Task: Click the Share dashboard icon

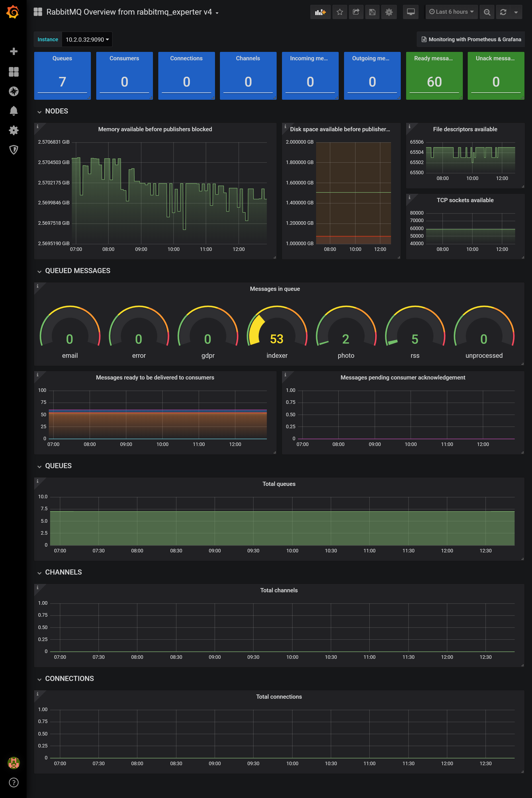Action: pyautogui.click(x=356, y=12)
